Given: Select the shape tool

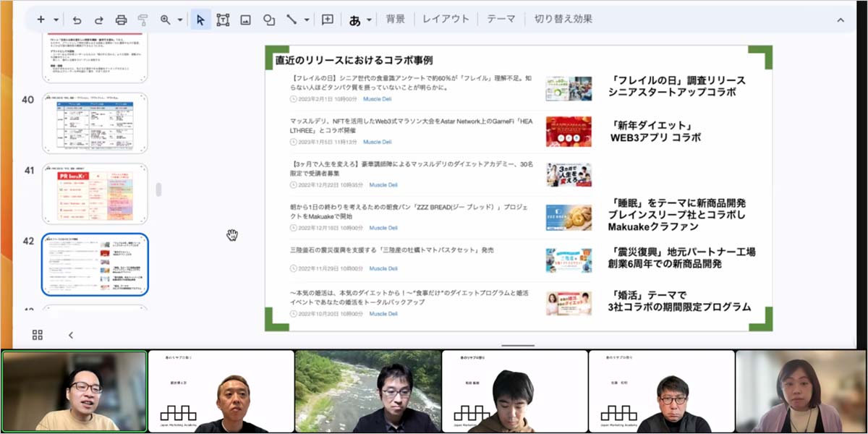Looking at the screenshot, I should (x=269, y=20).
